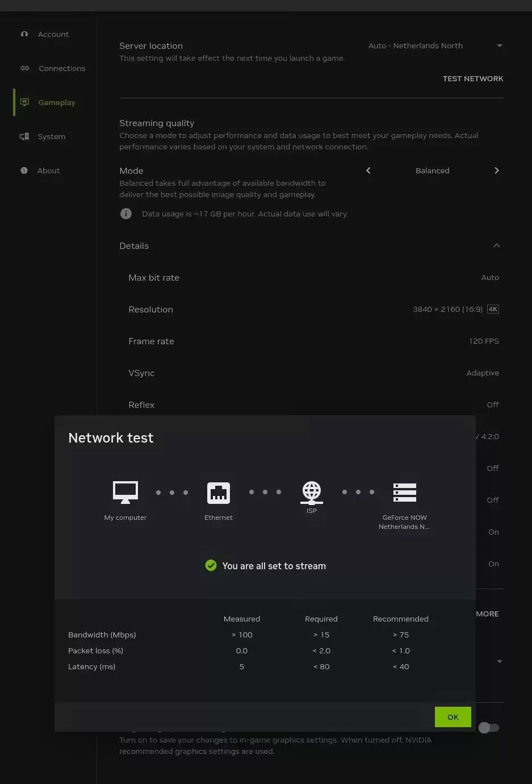Open the partially visible dropdown on the right

coord(499,661)
